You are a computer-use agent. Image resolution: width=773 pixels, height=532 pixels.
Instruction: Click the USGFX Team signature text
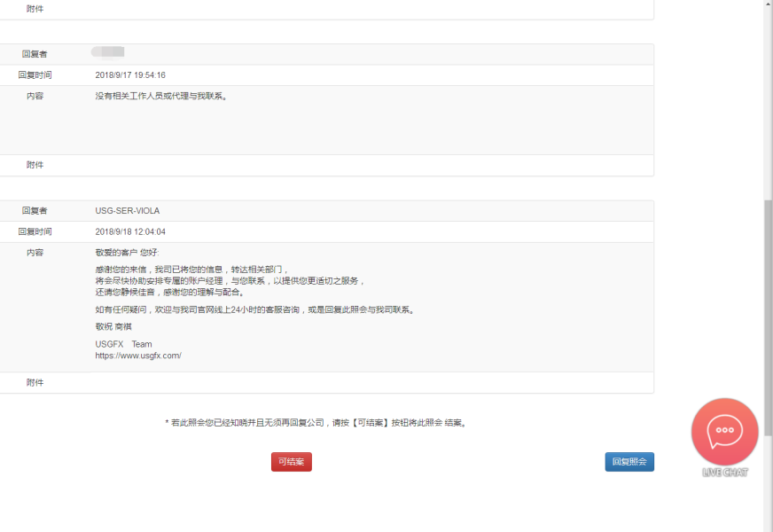point(123,344)
